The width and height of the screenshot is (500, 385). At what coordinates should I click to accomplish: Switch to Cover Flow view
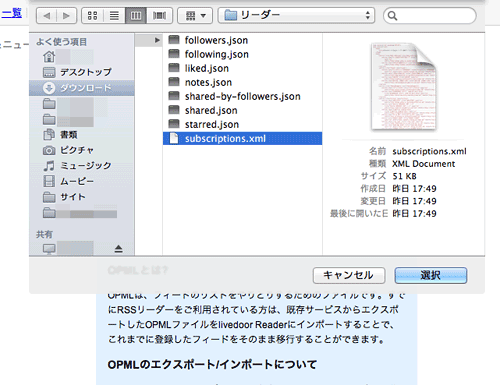pos(159,16)
